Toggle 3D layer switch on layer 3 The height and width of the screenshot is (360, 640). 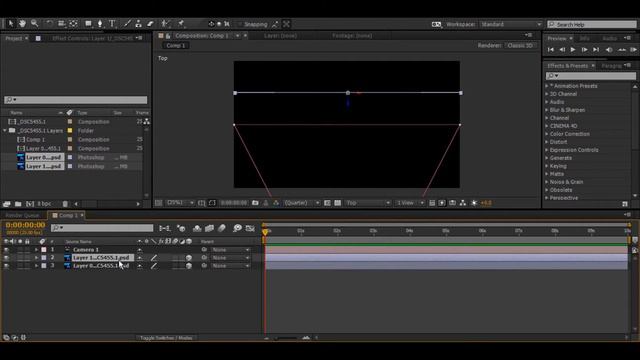(189, 266)
